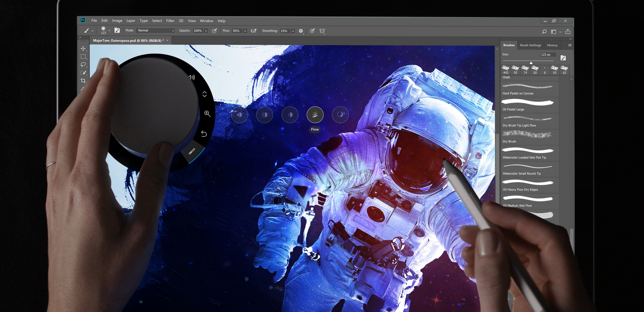Expand the Opacity slider dropdown arrow

coord(206,31)
